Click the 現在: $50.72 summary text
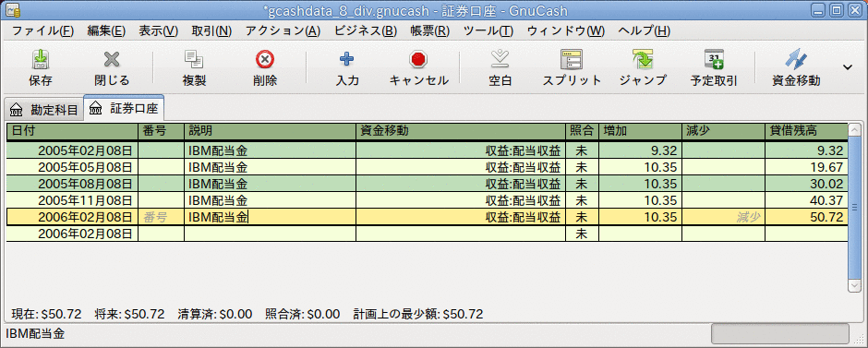Viewport: 868px width, 348px height. tap(46, 315)
